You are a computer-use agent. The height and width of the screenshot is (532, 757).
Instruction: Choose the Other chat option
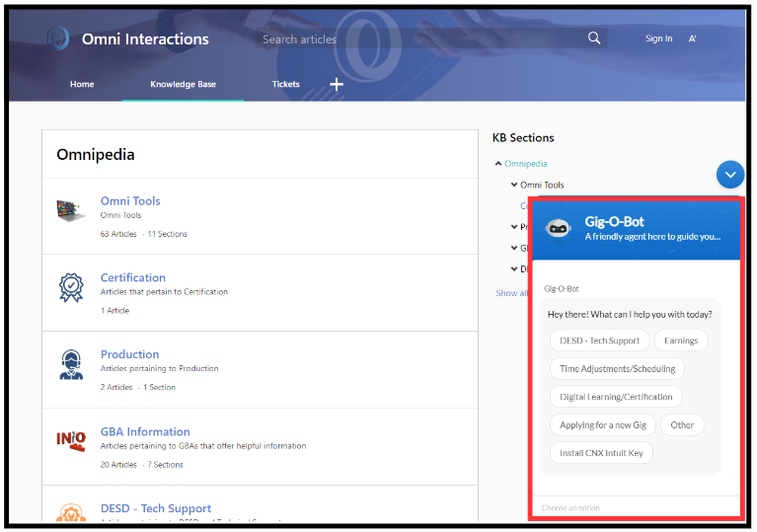point(682,425)
